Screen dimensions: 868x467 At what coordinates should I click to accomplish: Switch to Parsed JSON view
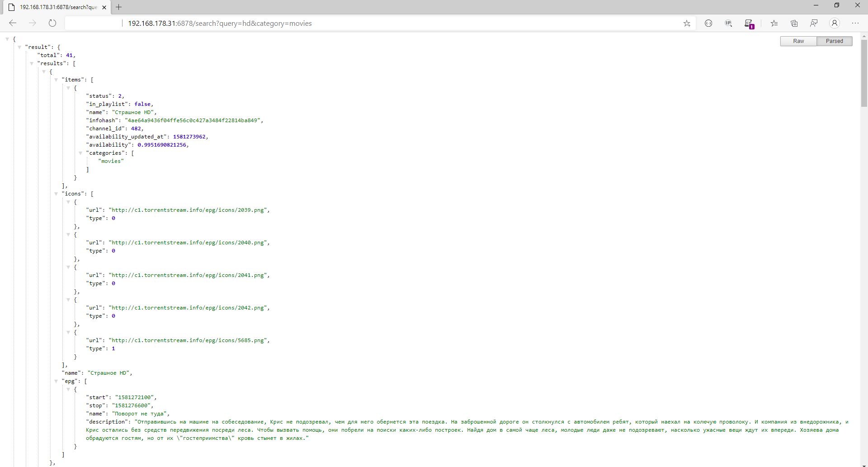[834, 41]
